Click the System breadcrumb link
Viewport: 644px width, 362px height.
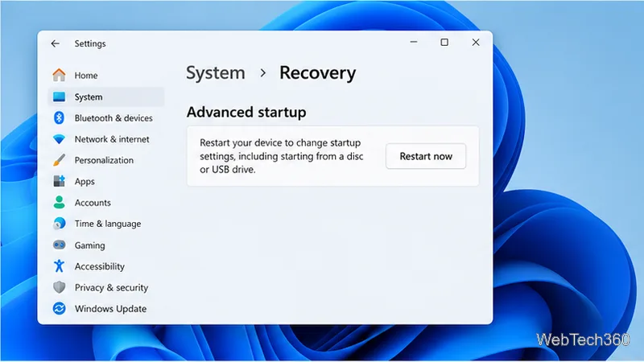tap(216, 73)
